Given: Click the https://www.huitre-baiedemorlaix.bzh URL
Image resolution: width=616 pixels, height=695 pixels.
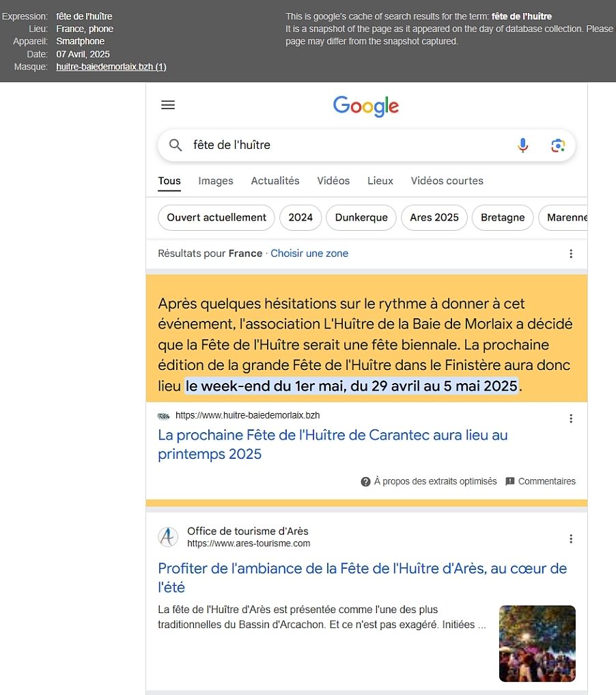Looking at the screenshot, I should click(247, 415).
